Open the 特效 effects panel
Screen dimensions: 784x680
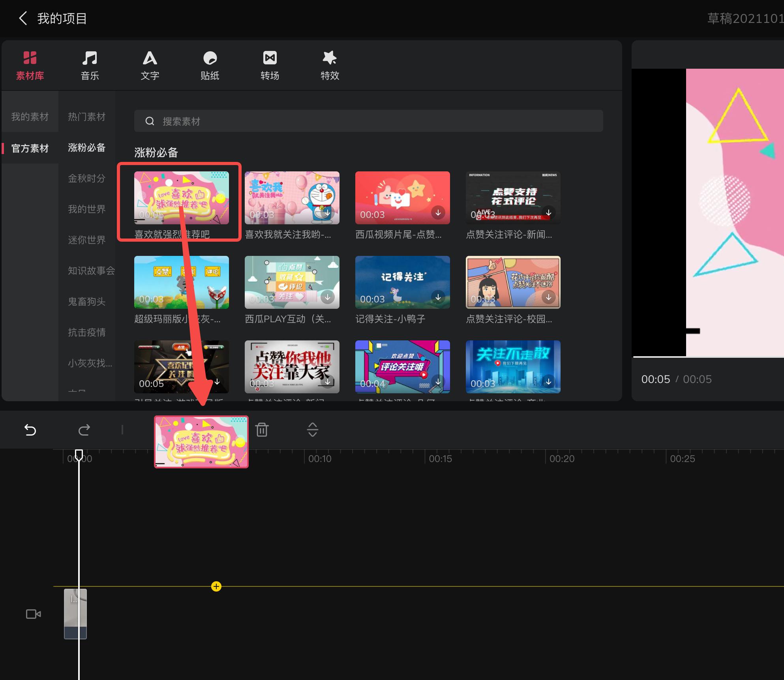[x=330, y=65]
